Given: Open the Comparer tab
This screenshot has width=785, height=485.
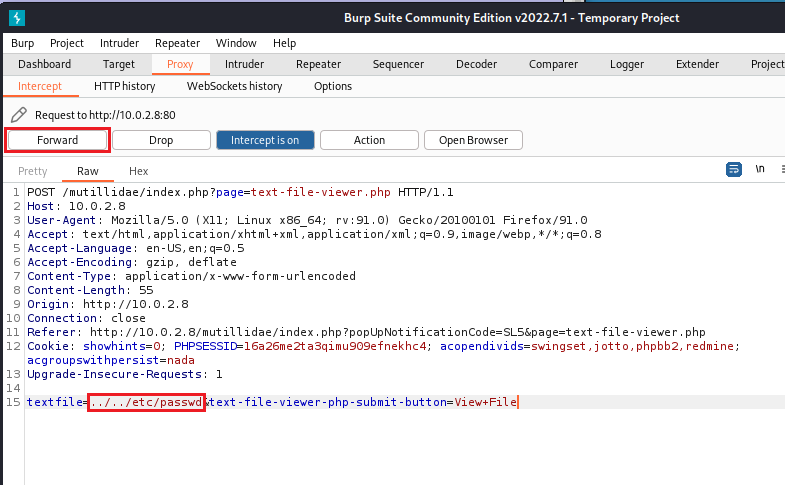Looking at the screenshot, I should (x=553, y=64).
